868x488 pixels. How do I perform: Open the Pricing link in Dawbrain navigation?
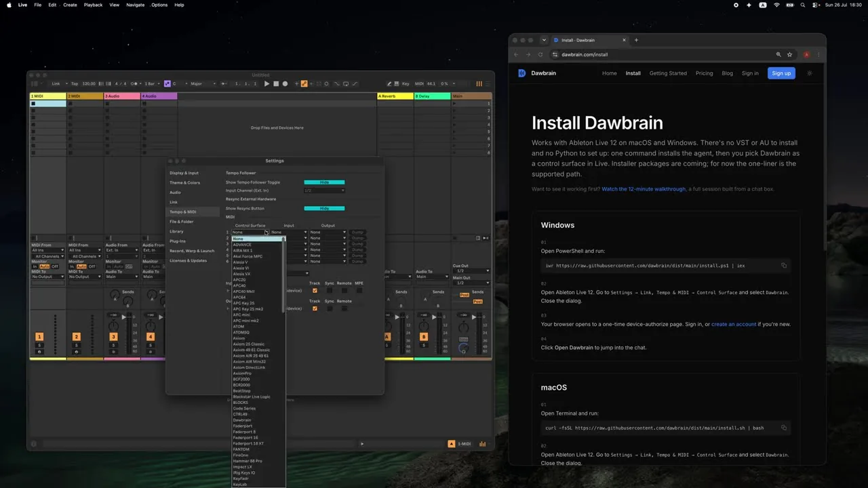coord(704,73)
